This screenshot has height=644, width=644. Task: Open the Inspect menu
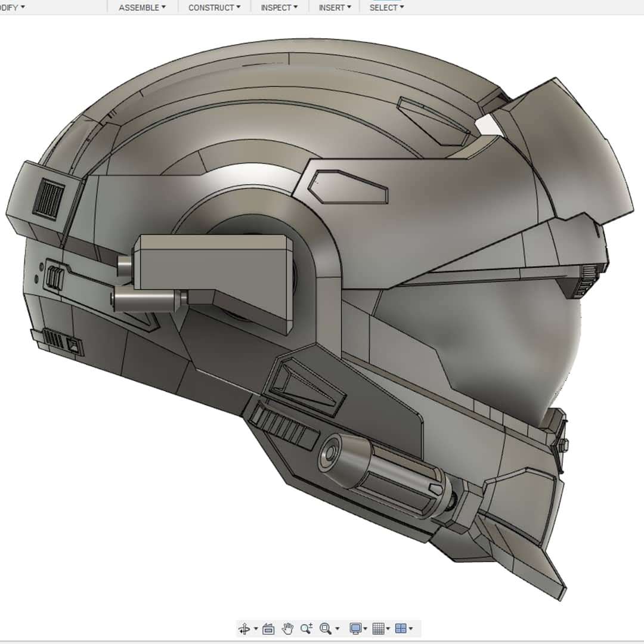click(x=279, y=7)
